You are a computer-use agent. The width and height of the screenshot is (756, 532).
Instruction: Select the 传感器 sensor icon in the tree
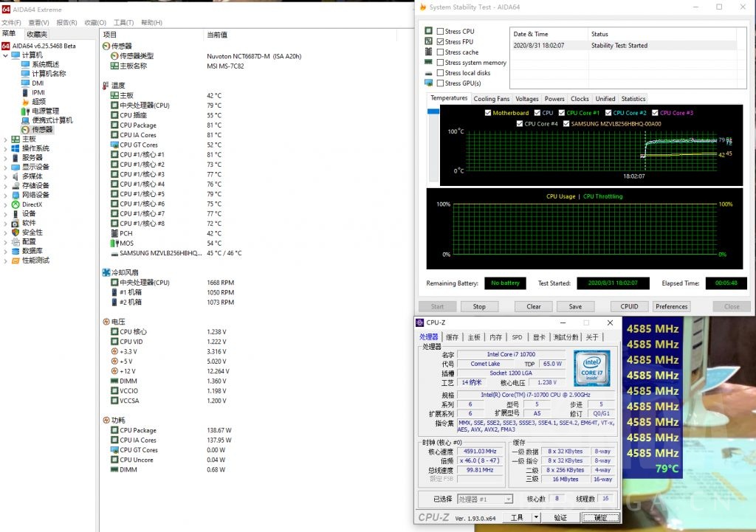pos(25,130)
